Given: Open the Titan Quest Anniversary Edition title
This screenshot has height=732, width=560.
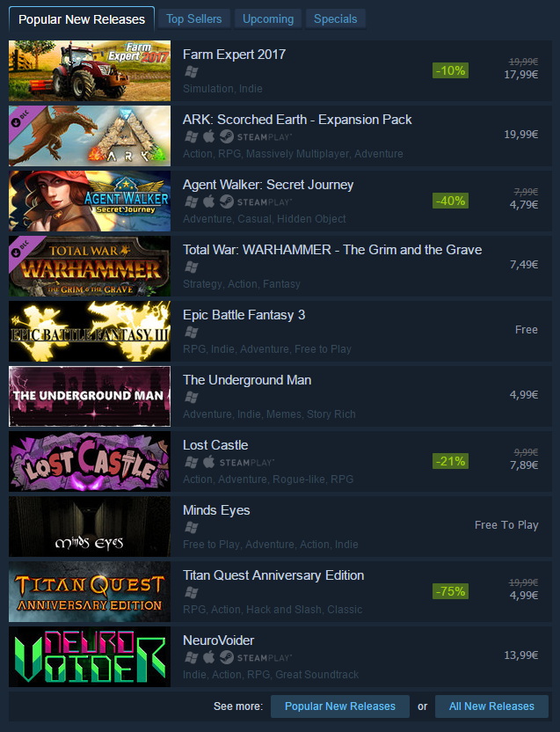Looking at the screenshot, I should pyautogui.click(x=273, y=575).
